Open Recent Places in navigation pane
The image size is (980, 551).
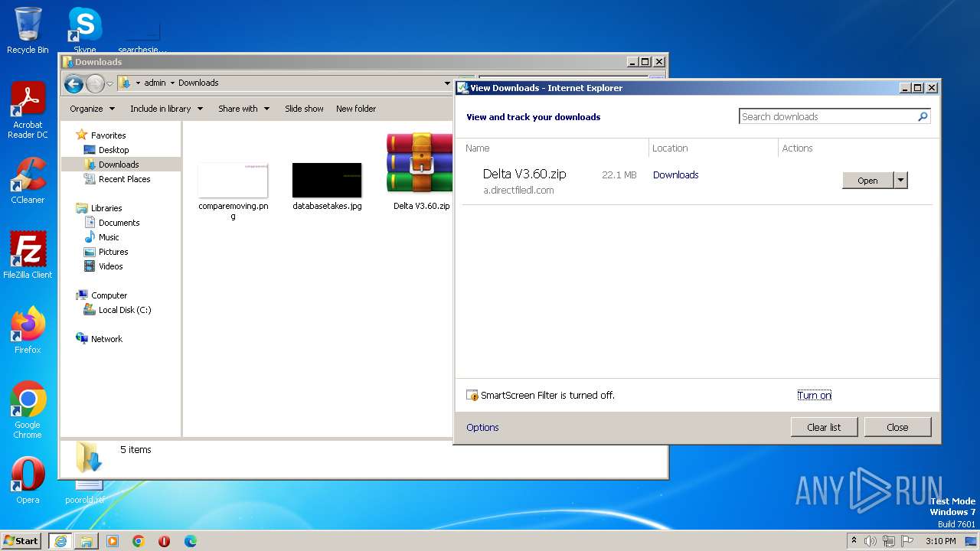124,179
